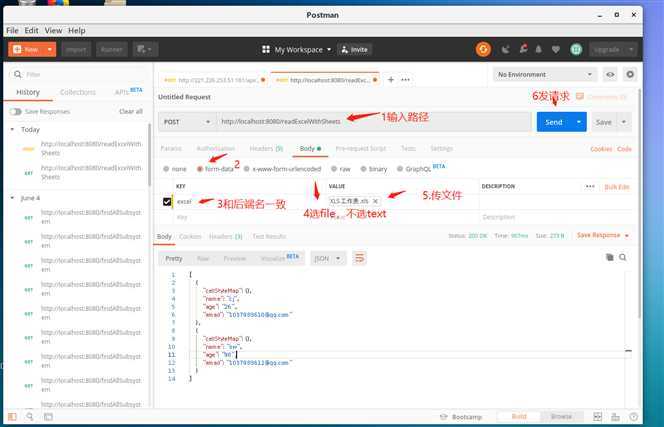Toggle the response wrap lines icon
The width and height of the screenshot is (664, 427).
click(x=359, y=258)
